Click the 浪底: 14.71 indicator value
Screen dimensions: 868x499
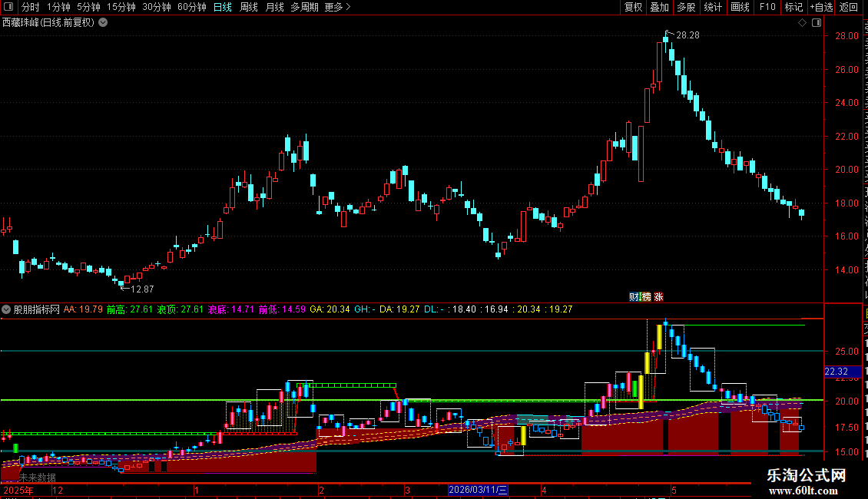click(x=231, y=310)
